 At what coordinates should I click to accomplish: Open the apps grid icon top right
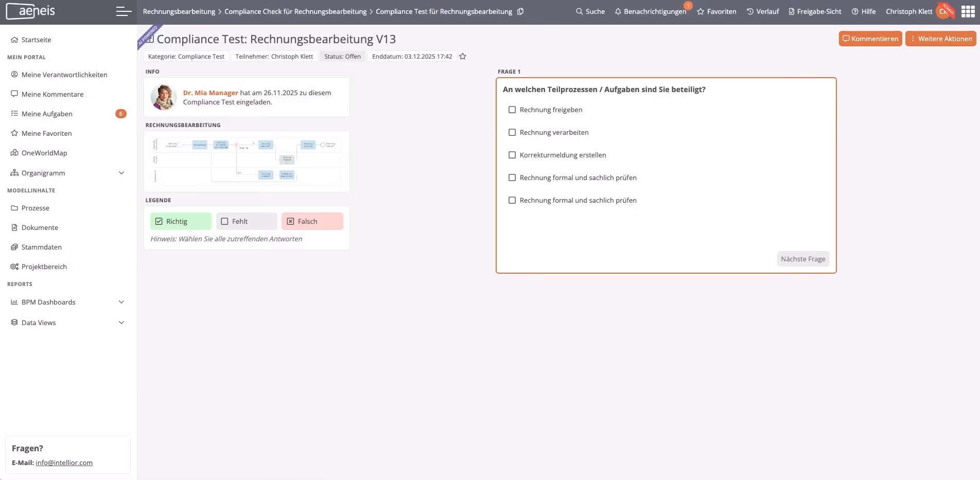click(x=968, y=11)
